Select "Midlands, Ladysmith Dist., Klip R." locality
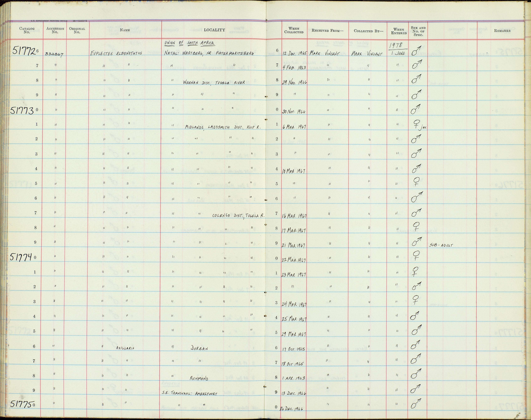 (223, 127)
